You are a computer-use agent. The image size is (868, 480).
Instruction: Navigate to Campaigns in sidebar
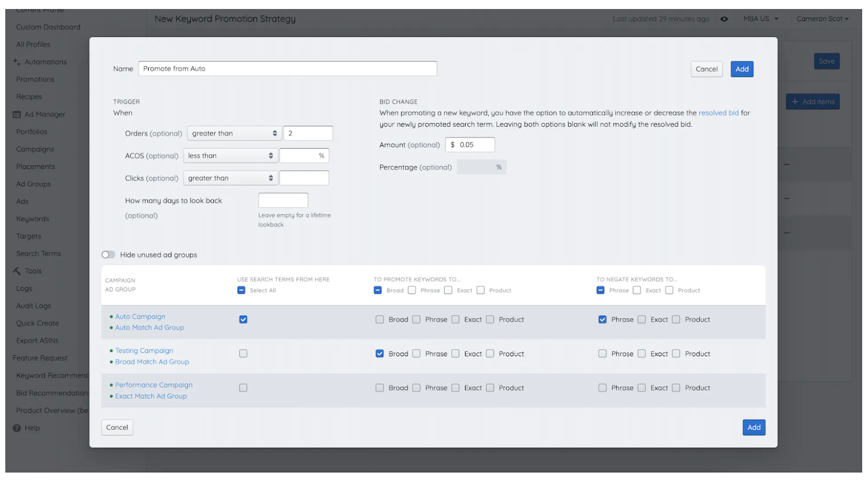coord(35,149)
